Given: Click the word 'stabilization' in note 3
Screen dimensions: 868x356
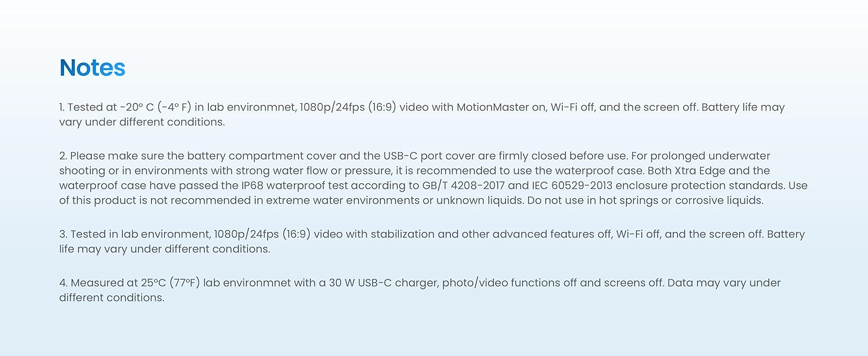Looking at the screenshot, I should (394, 234).
